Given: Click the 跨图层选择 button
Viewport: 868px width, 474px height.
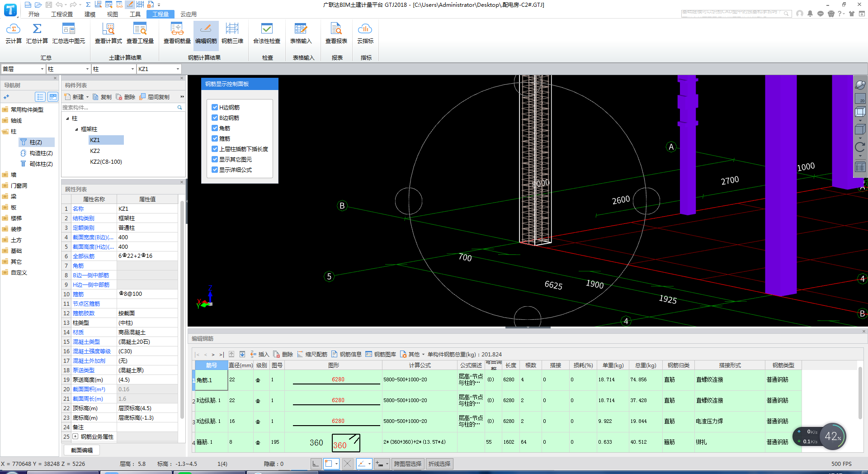Looking at the screenshot, I should click(x=407, y=464).
